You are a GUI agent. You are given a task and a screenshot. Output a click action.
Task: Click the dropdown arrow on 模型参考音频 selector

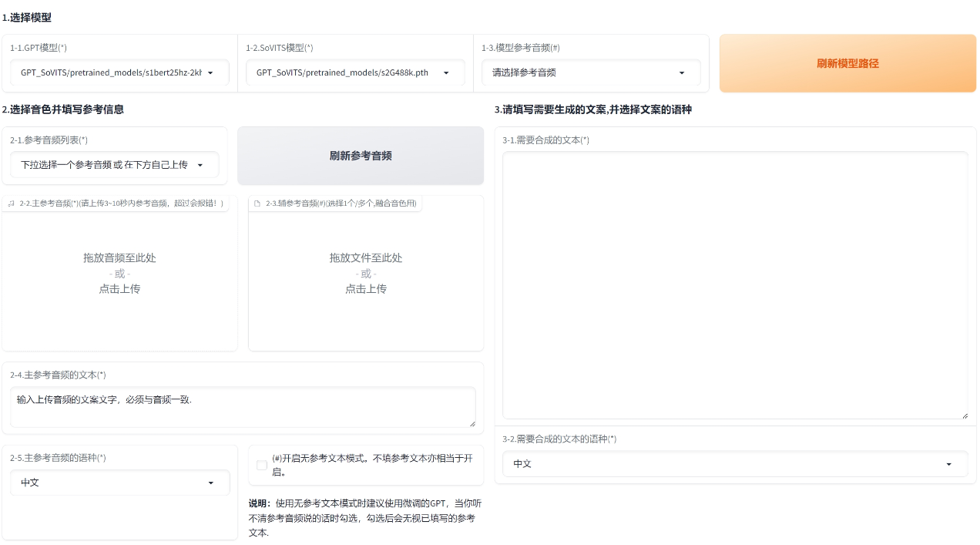(x=681, y=72)
